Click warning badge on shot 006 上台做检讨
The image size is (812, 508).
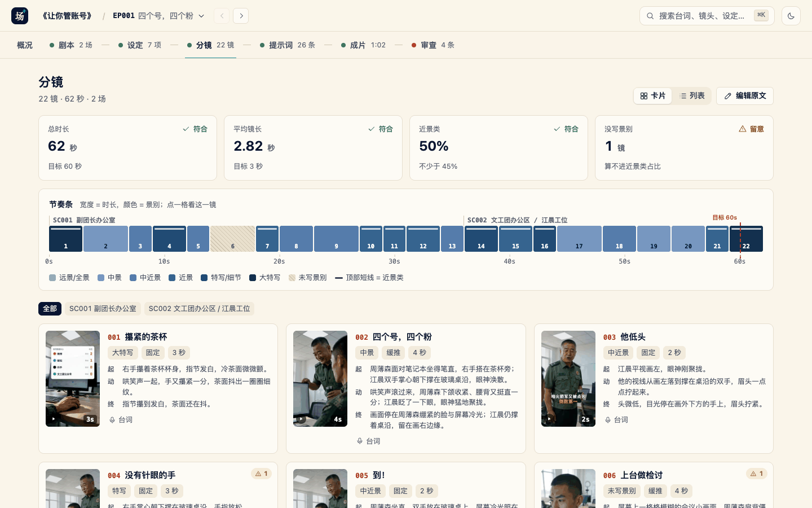(757, 474)
